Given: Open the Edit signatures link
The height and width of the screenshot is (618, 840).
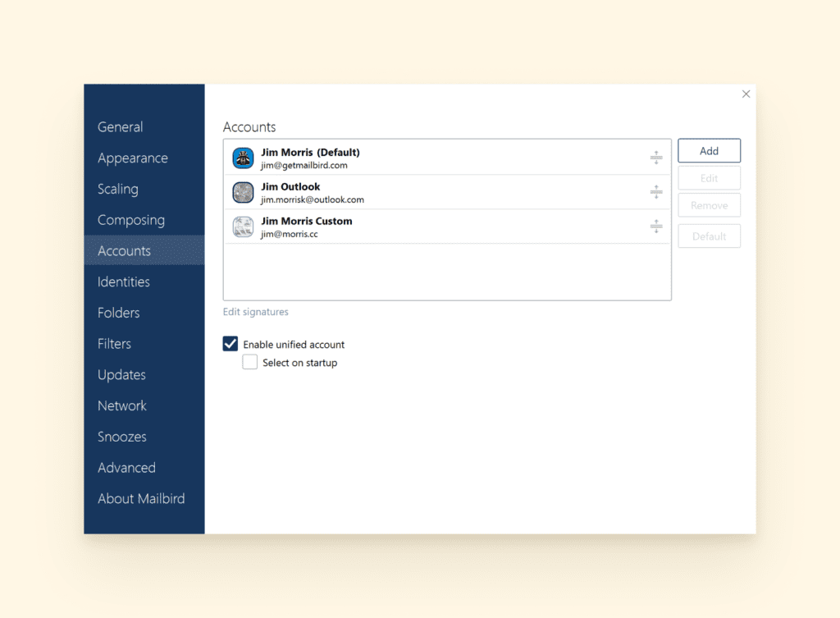Looking at the screenshot, I should pos(256,312).
